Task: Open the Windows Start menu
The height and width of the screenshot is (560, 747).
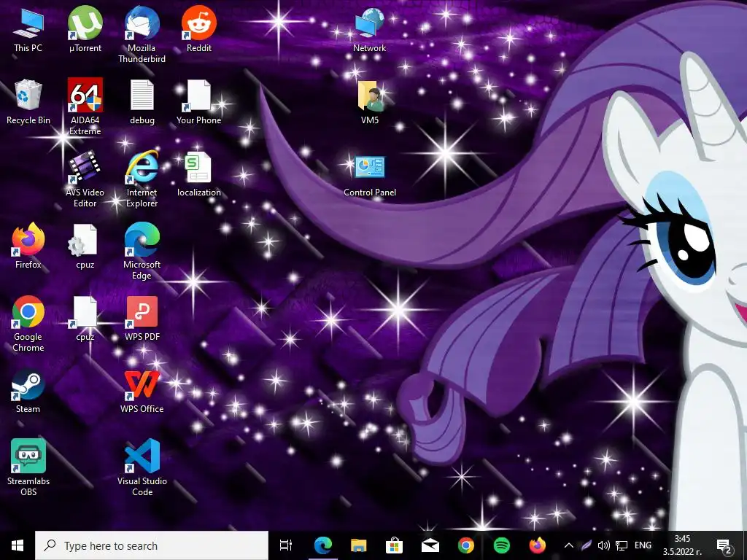Action: [x=18, y=545]
